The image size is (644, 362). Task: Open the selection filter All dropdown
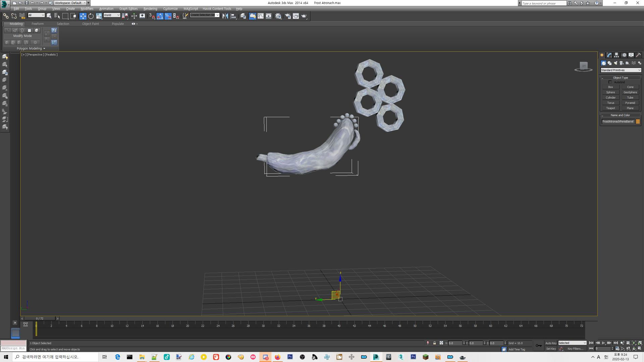pos(36,15)
